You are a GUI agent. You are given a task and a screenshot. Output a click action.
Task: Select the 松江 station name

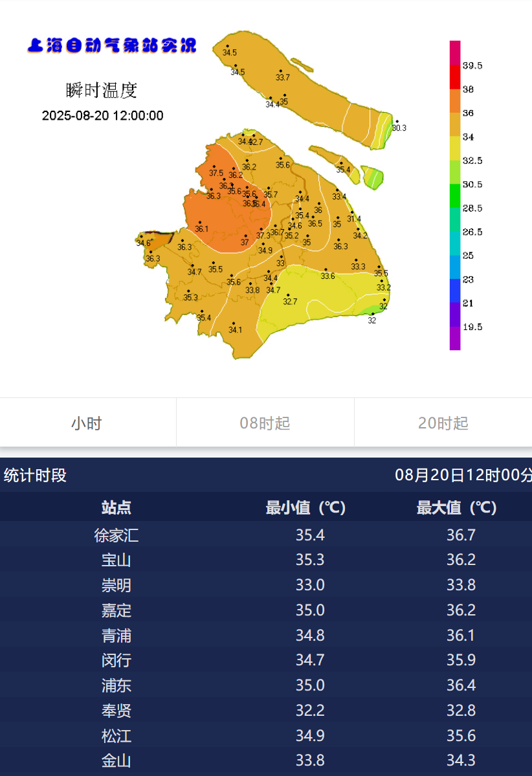pyautogui.click(x=116, y=736)
